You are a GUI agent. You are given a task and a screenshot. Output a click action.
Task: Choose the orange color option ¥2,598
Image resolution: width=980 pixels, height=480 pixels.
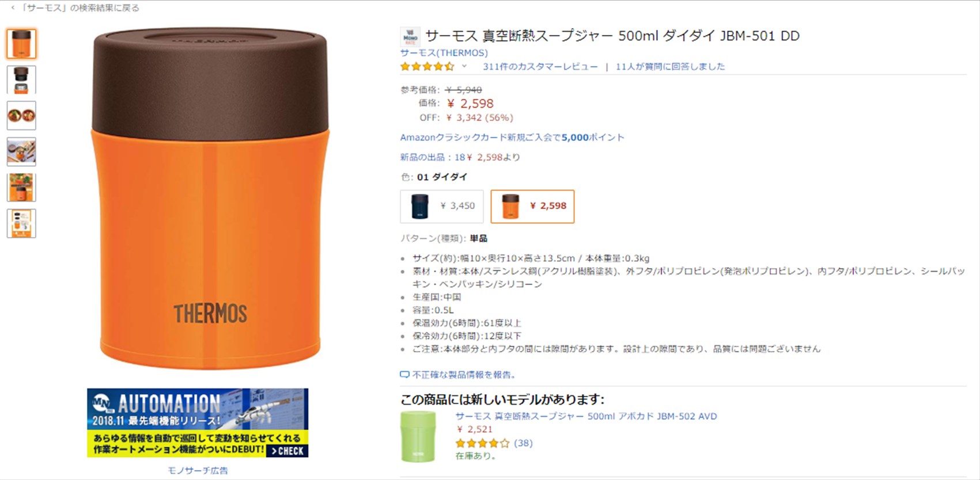coord(532,206)
